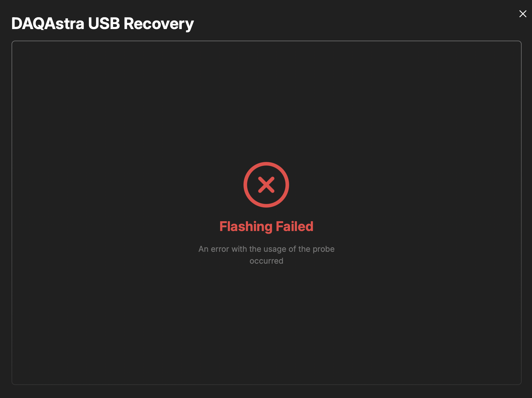Dismiss the recovery window with top-right X

(x=523, y=14)
